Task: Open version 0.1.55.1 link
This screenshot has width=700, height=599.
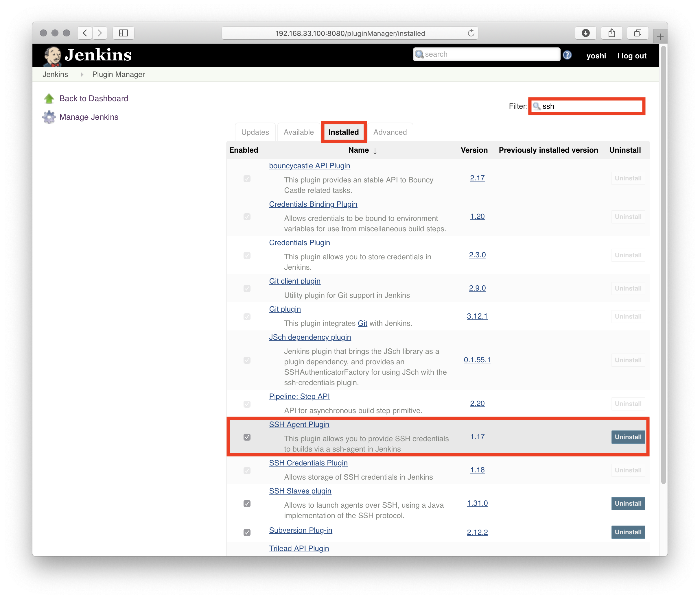Action: [477, 360]
